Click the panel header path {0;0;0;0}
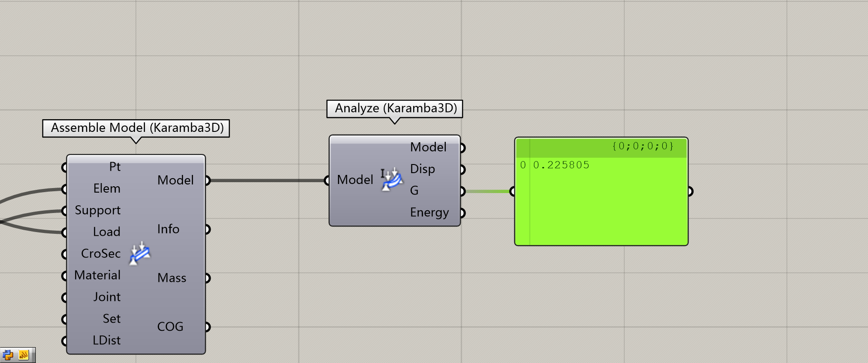This screenshot has height=363, width=868. (642, 146)
